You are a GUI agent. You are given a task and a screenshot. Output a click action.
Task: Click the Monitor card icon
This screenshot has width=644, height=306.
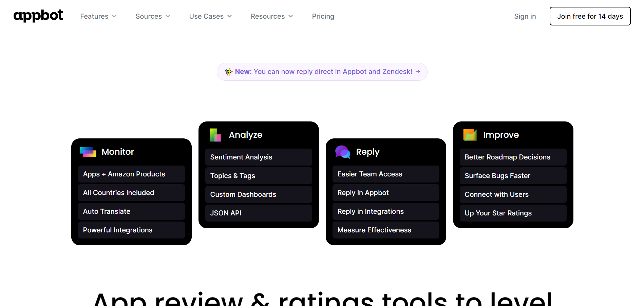88,152
